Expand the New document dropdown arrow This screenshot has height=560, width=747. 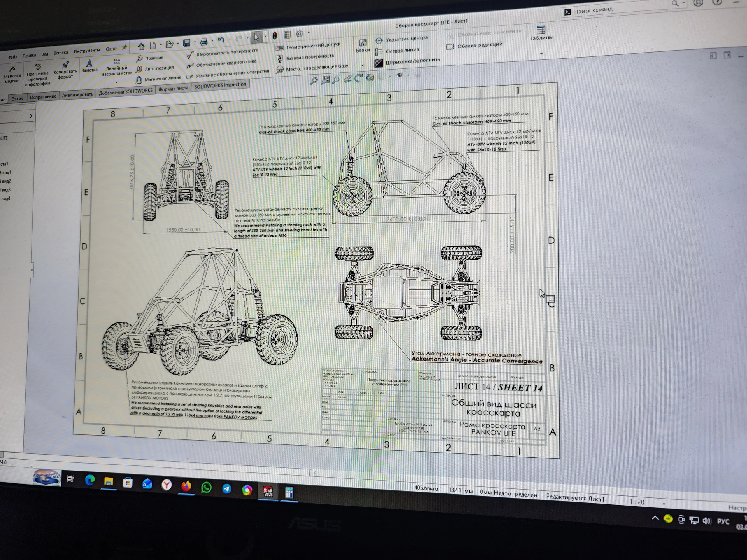click(160, 45)
